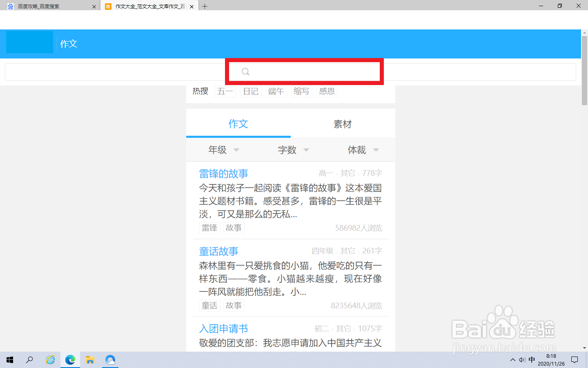Click the 778字 word count label

pyautogui.click(x=372, y=173)
